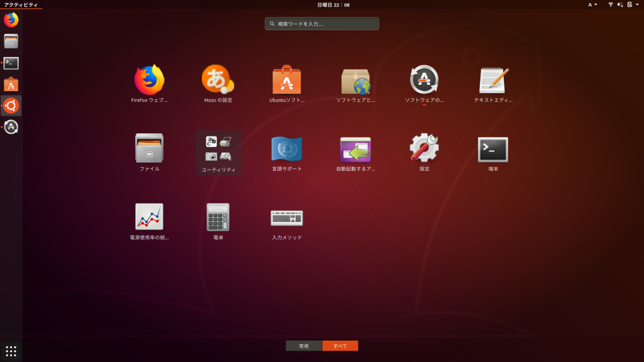Launch 電卓 calculator app

pos(218,217)
